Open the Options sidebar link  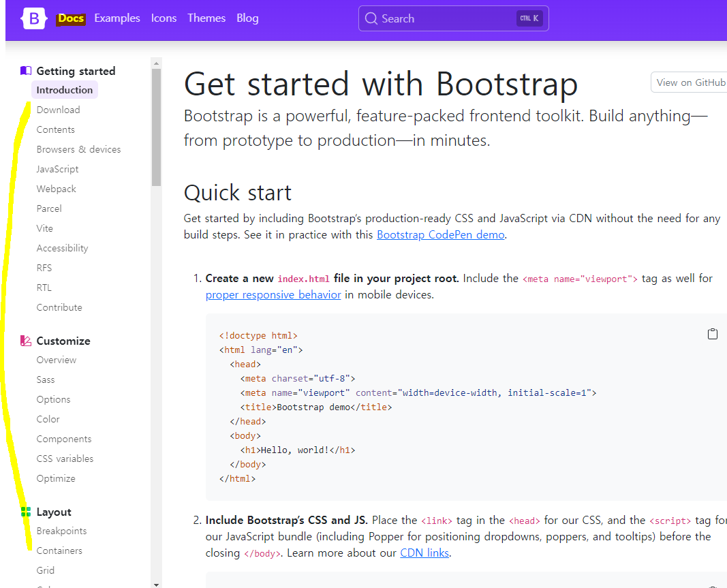pos(53,399)
